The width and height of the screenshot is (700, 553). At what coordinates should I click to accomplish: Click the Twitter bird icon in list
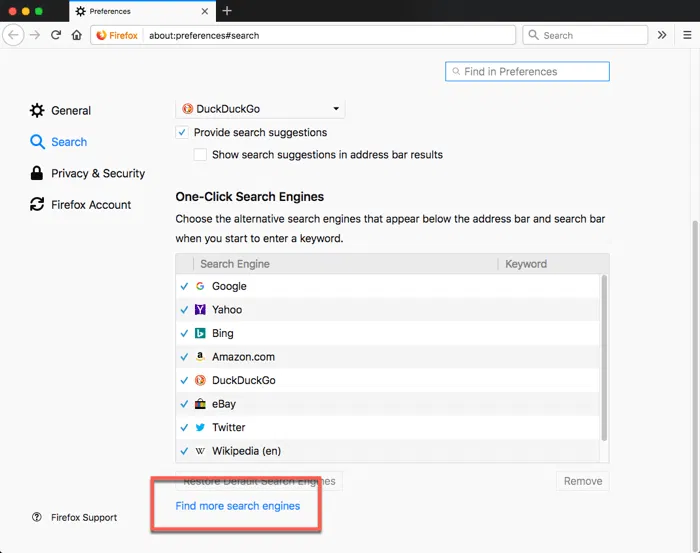[x=200, y=428]
